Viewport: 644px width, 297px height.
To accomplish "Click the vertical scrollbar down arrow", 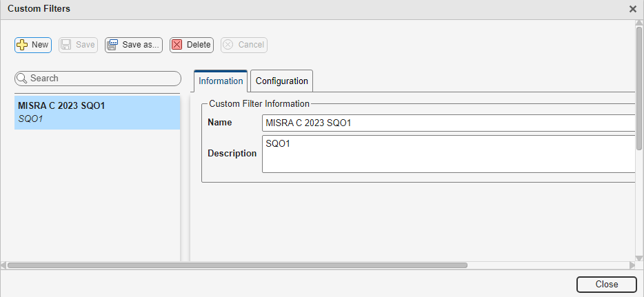I will (x=639, y=258).
